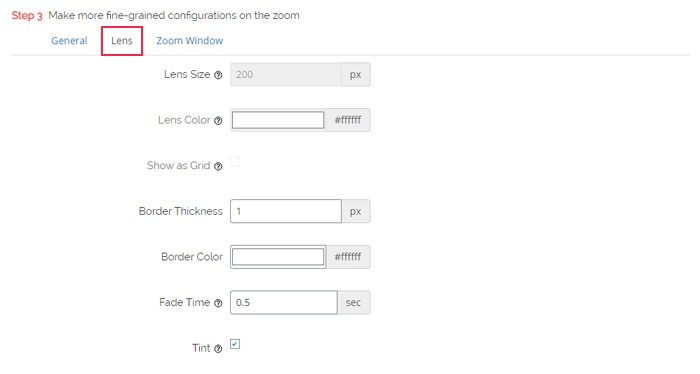This screenshot has height=374, width=700.
Task: Click the Border Color #ffffff hex label
Action: (348, 257)
